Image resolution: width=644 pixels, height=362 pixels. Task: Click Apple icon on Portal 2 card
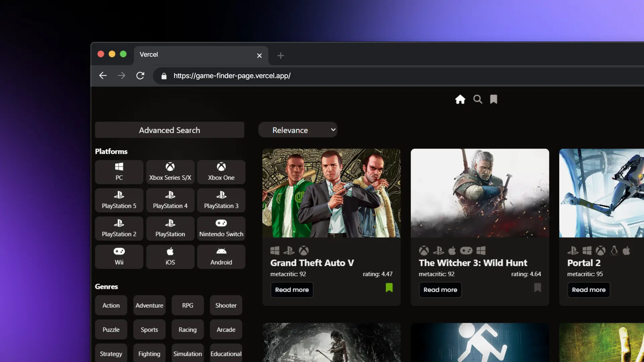coord(627,250)
